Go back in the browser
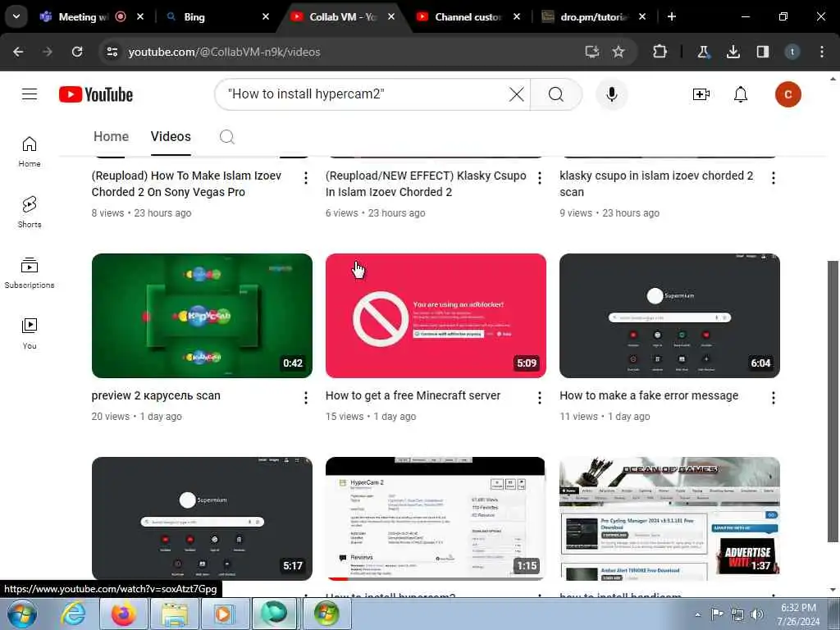 (x=18, y=52)
